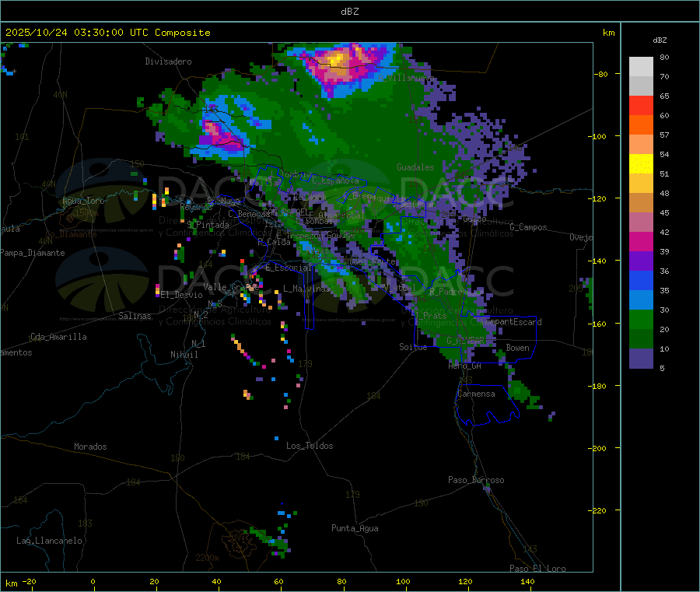700x592 pixels.
Task: Click the Morados map label
Action: pyautogui.click(x=90, y=447)
